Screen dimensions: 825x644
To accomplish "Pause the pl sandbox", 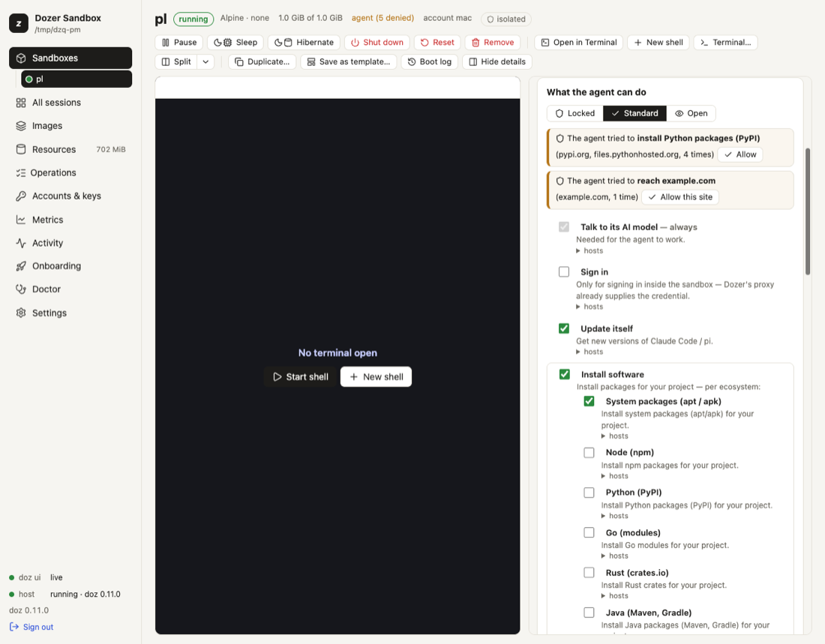I will tap(179, 42).
